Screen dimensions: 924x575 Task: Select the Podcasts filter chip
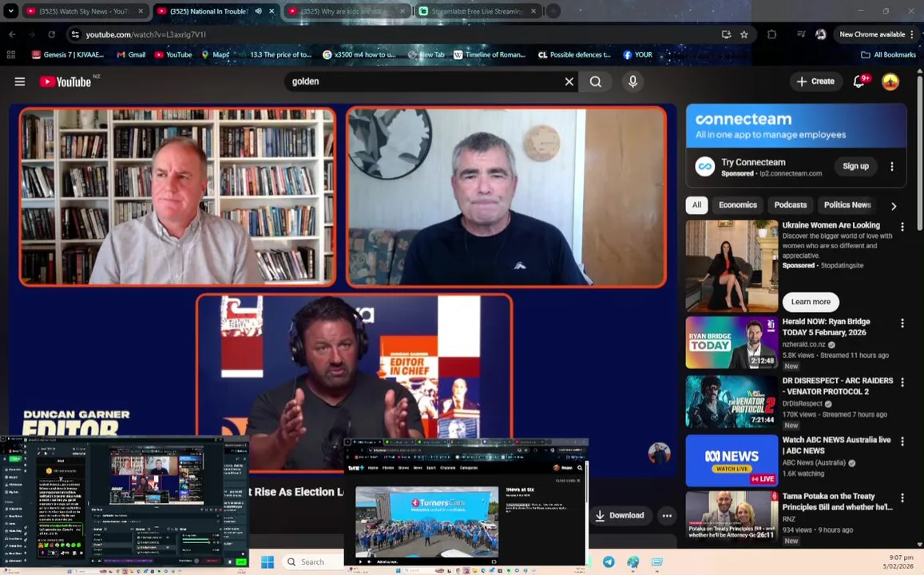tap(791, 205)
